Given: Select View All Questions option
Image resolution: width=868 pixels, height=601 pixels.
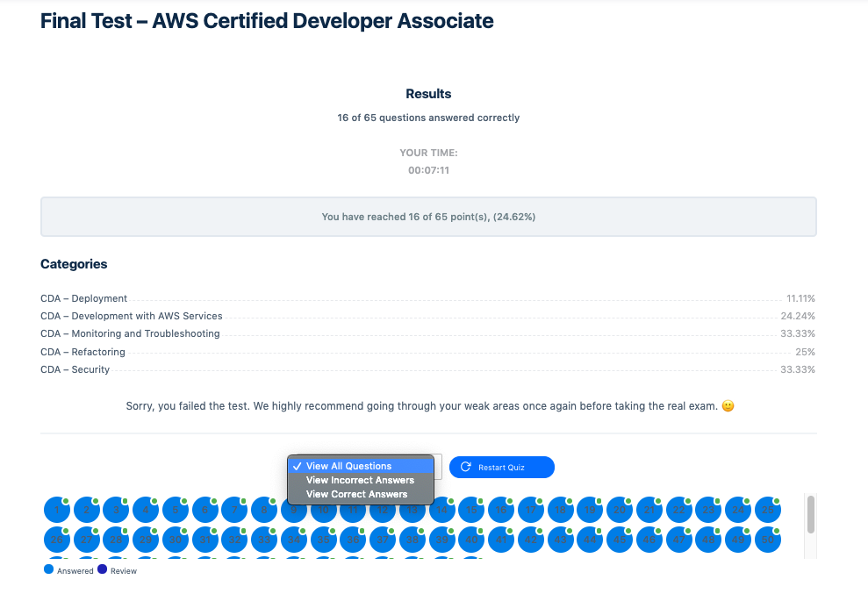Looking at the screenshot, I should coord(348,466).
